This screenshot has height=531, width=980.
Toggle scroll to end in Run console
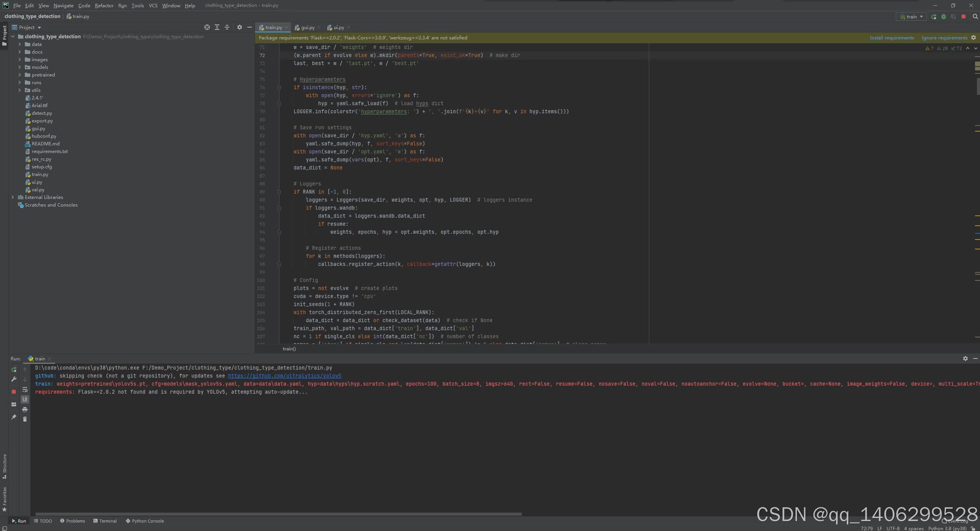tap(25, 399)
